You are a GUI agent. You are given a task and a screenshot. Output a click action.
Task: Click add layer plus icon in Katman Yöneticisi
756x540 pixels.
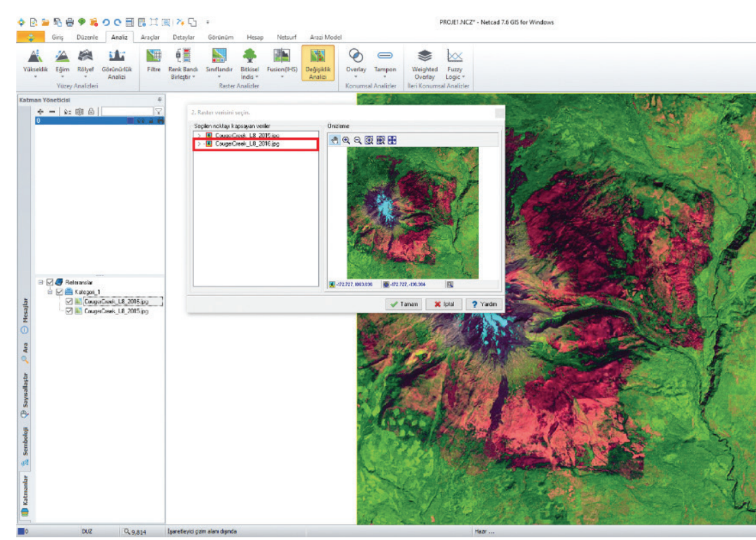pyautogui.click(x=41, y=111)
